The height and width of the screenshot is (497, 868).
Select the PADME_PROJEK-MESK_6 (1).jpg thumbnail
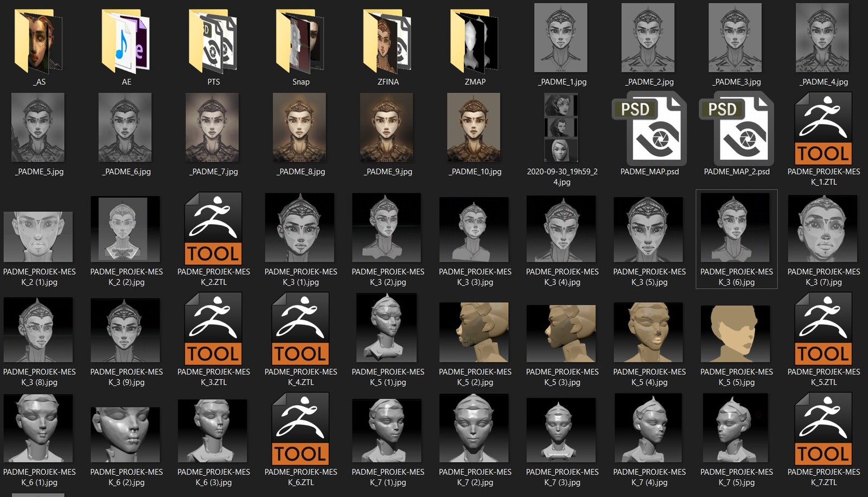[x=38, y=428]
